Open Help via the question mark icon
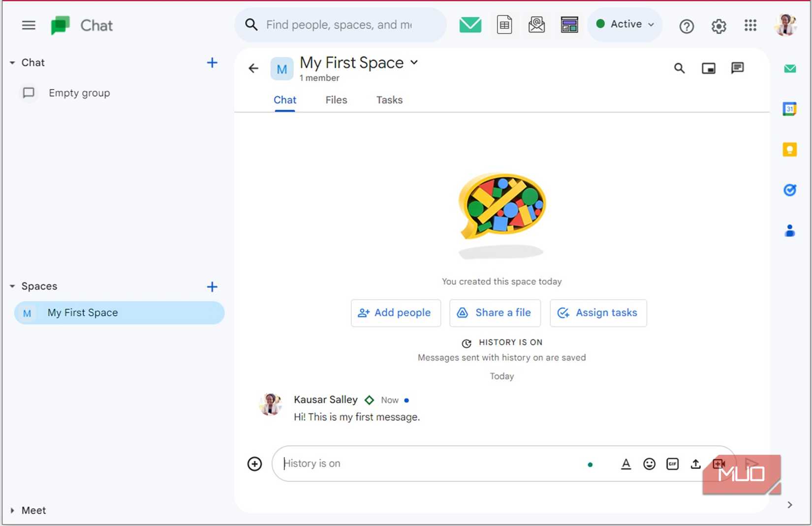 (x=687, y=26)
